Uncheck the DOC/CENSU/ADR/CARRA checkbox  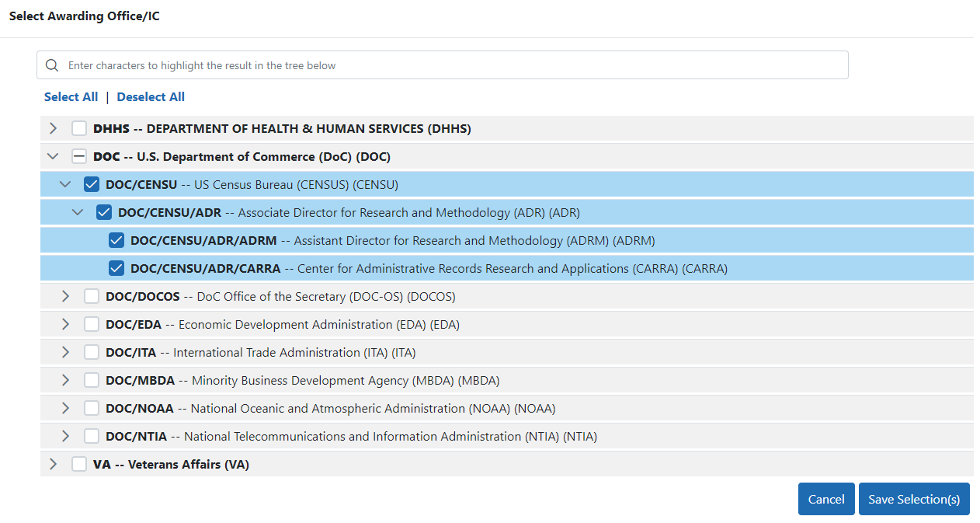(x=116, y=268)
